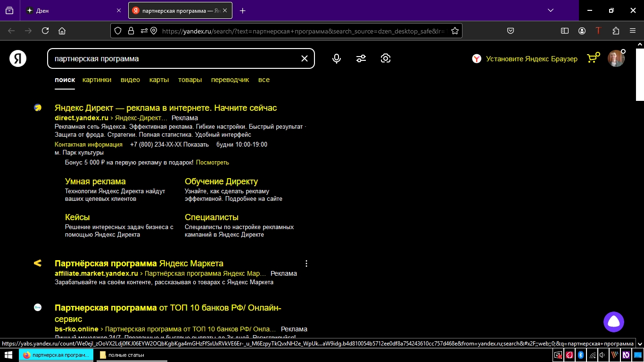Click Посмотреть bonus link

[213, 163]
